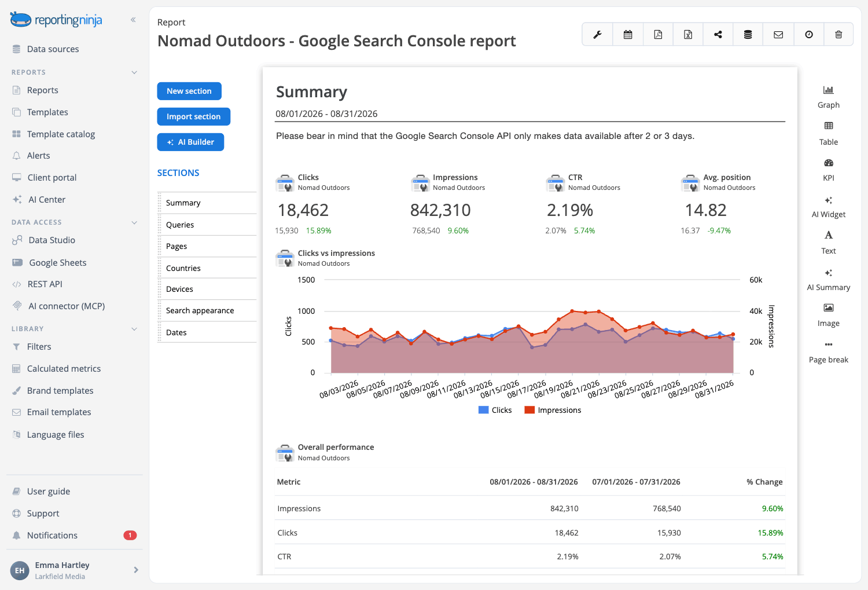Collapse the left sidebar

(x=133, y=20)
